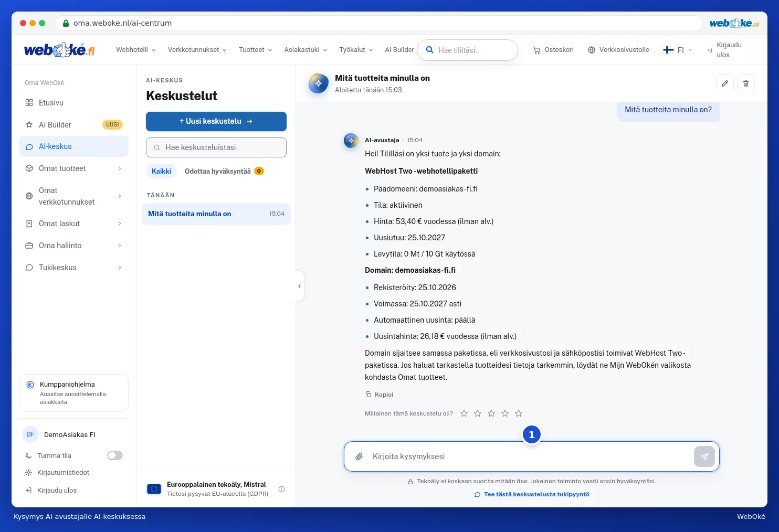Screen dimensions: 779x532
Task: Rate conversation with second star
Action: click(478, 413)
